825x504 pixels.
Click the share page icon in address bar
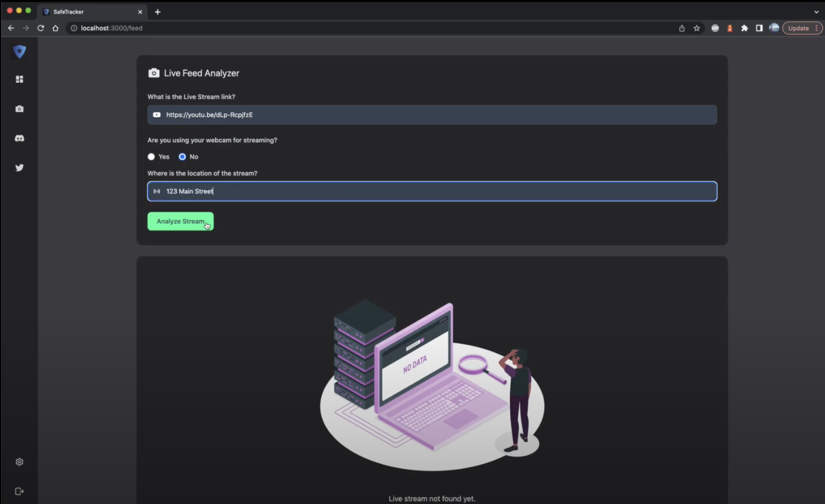[682, 28]
